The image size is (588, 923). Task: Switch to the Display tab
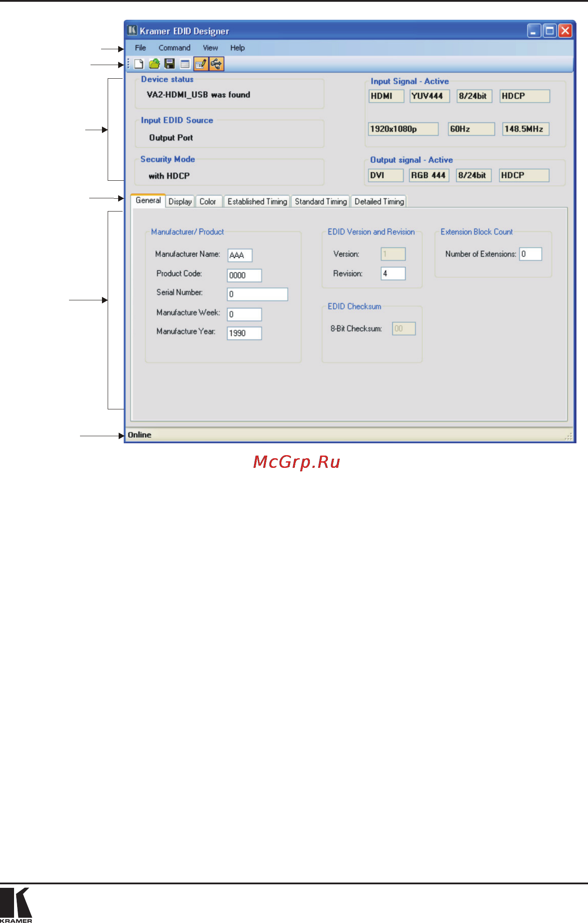(x=180, y=201)
